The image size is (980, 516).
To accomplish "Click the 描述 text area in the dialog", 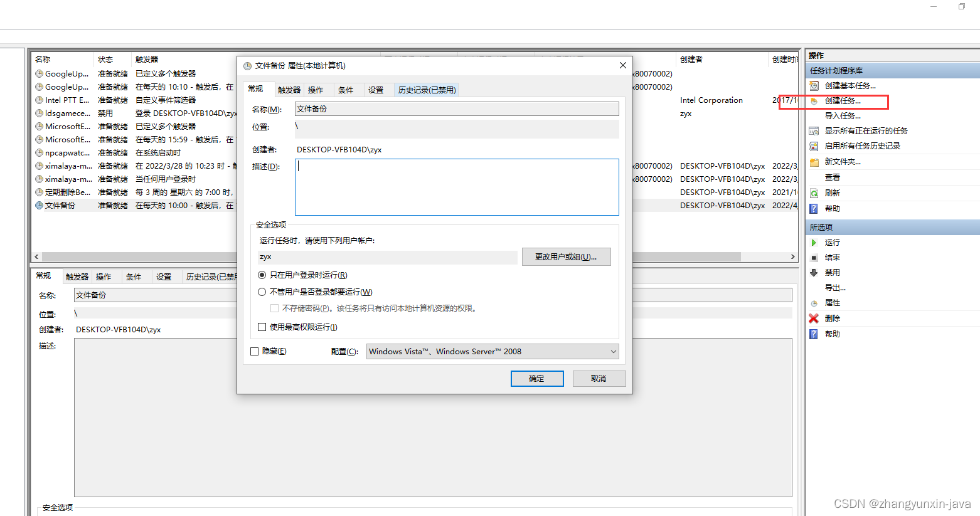I will [457, 187].
